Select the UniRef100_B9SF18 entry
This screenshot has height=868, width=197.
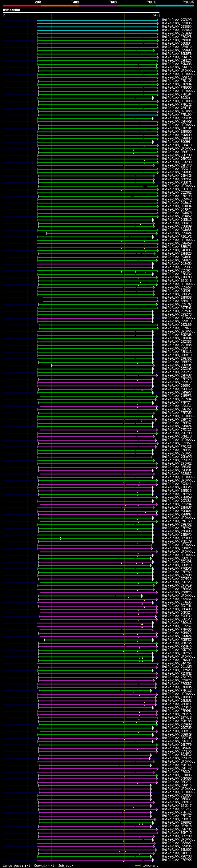[177, 78]
